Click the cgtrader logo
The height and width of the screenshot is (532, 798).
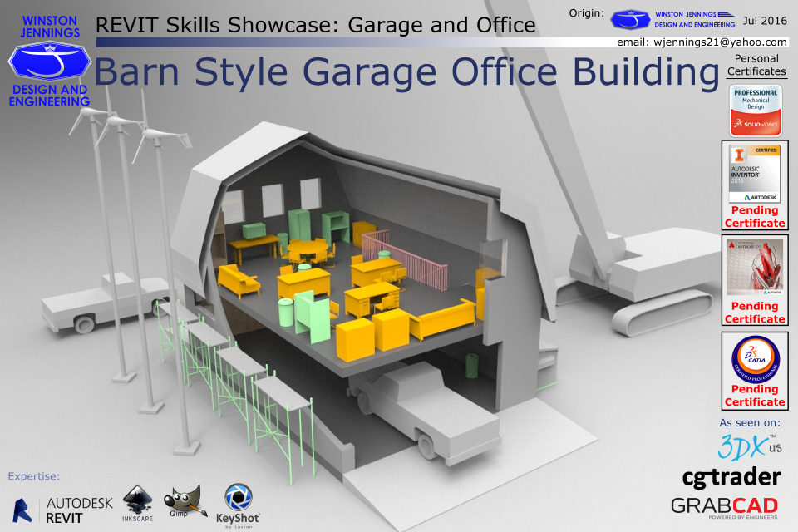coord(731,477)
